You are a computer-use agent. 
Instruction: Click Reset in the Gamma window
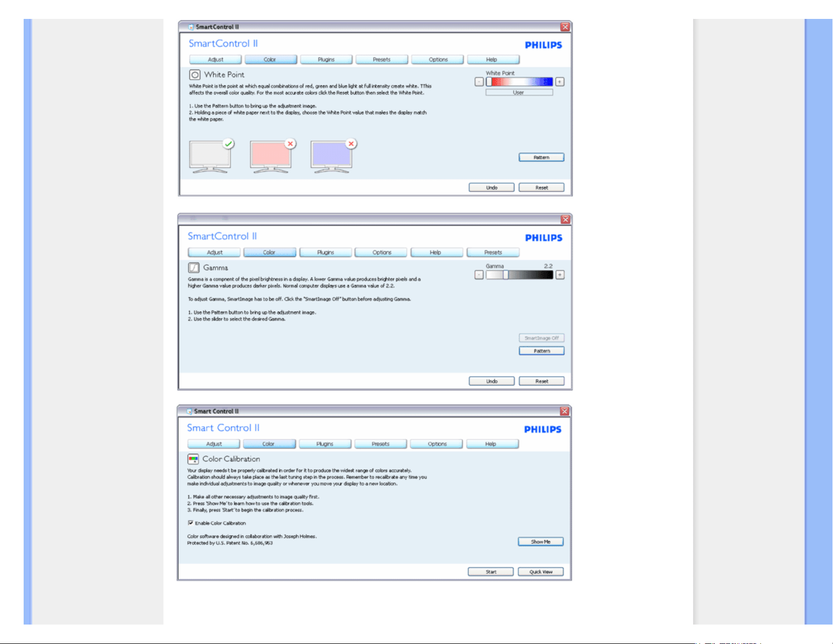541,381
